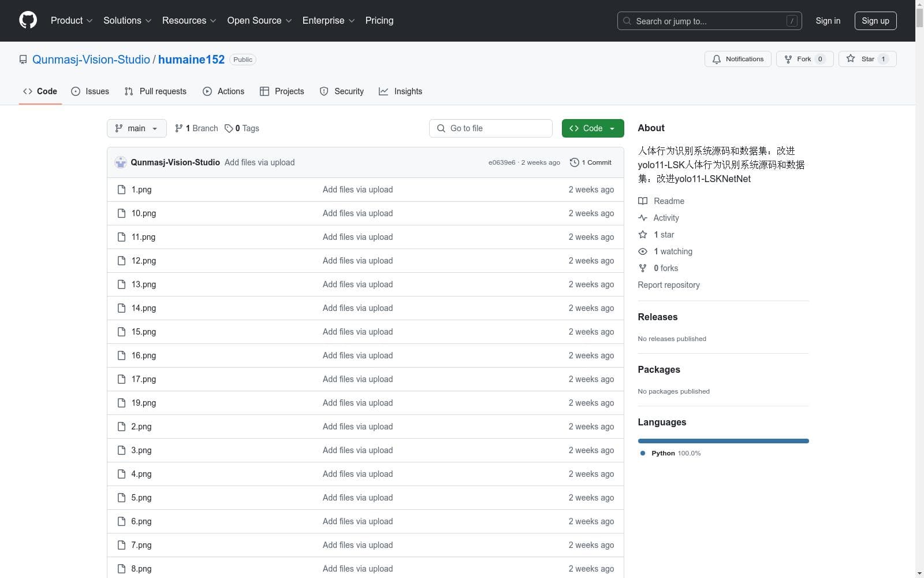Open the file 17.png
The width and height of the screenshot is (924, 578).
[x=144, y=379]
